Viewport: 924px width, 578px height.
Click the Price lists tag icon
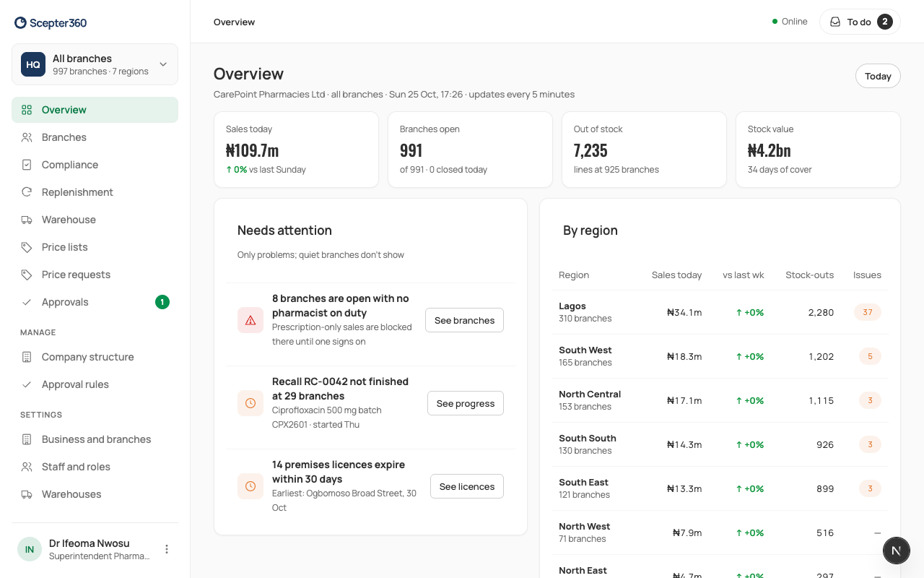27,247
